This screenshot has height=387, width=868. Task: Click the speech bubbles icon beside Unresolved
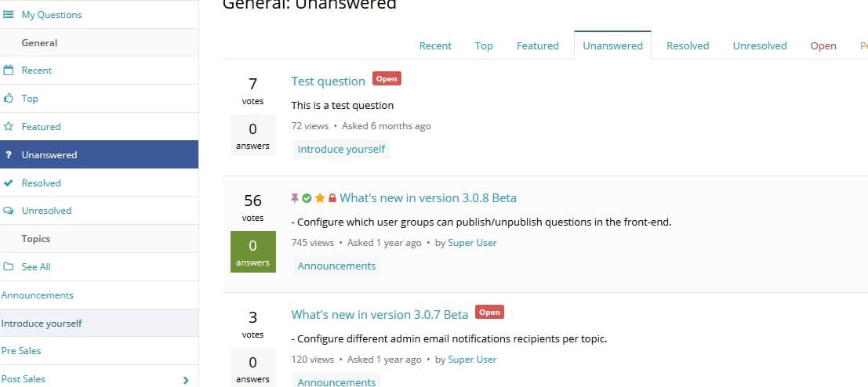click(9, 211)
